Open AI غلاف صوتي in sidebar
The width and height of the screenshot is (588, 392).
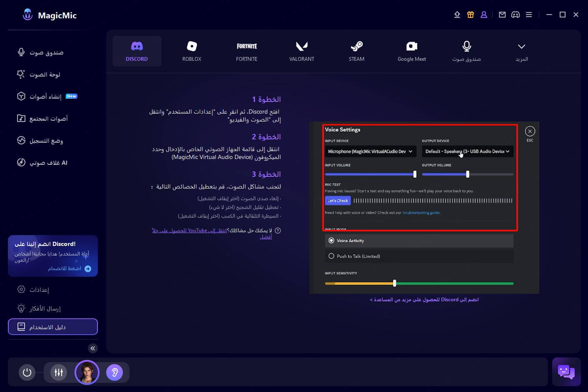point(53,162)
